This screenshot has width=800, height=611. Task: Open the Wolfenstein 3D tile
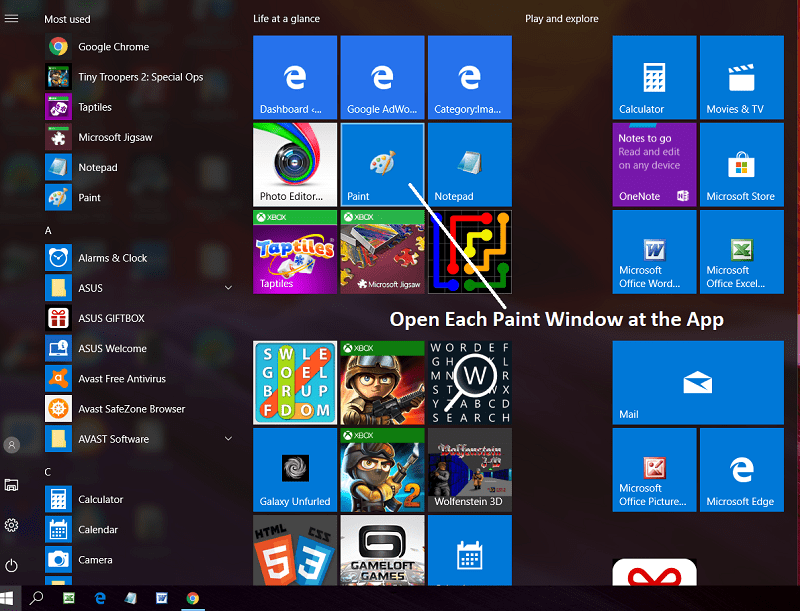469,470
